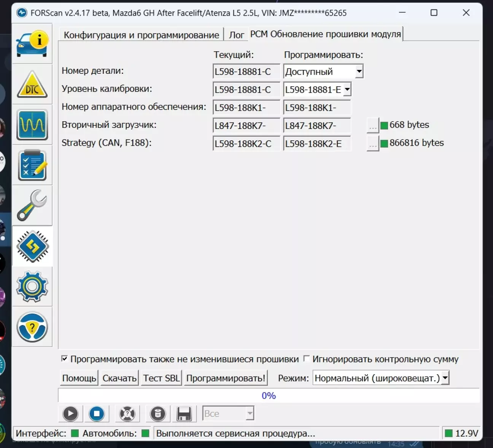Image resolution: width=493 pixels, height=448 pixels.
Task: Click the Режим: label
Action: [x=293, y=378]
